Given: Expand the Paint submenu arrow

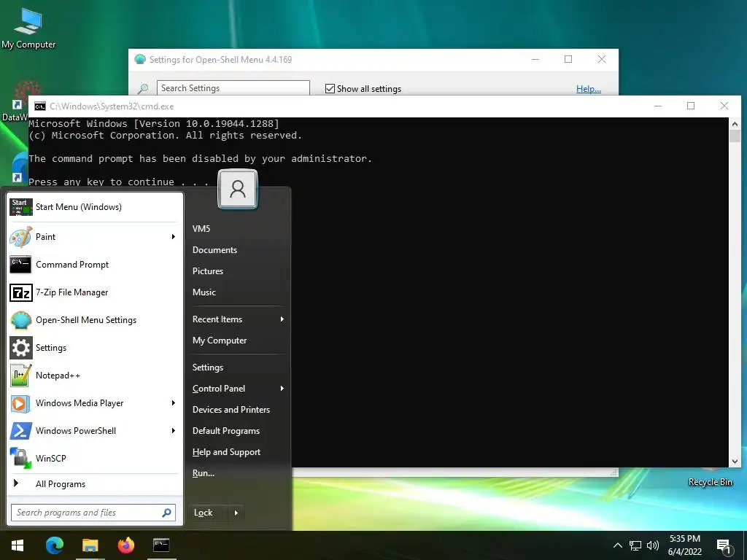Looking at the screenshot, I should 174,237.
